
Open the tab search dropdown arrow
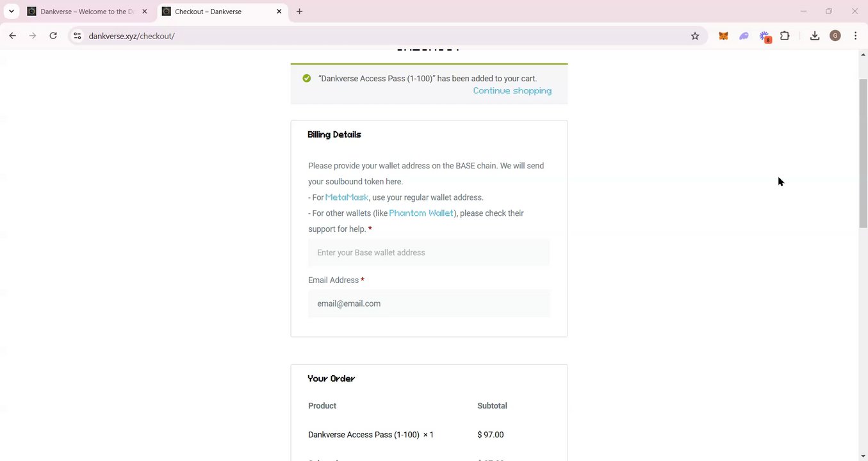pos(11,11)
